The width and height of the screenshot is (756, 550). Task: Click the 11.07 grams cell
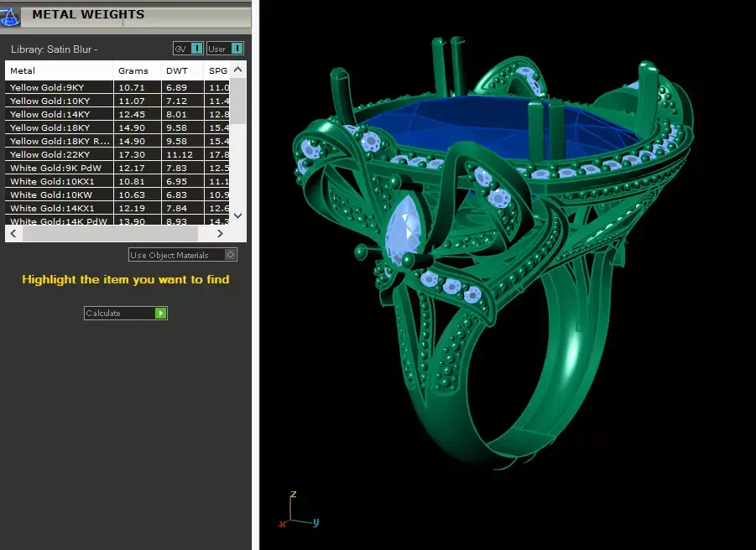click(x=137, y=101)
